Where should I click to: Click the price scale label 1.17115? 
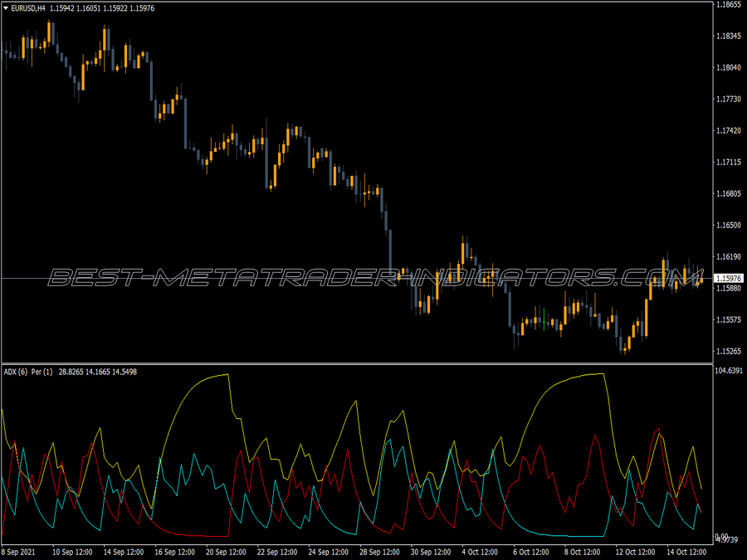(x=729, y=163)
